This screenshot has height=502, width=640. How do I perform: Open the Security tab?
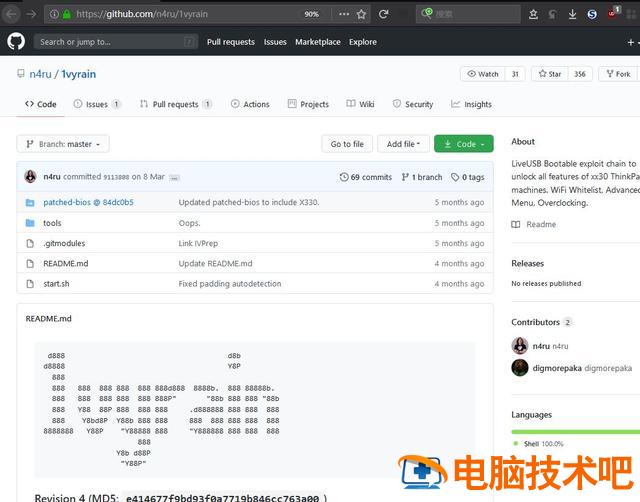point(413,104)
